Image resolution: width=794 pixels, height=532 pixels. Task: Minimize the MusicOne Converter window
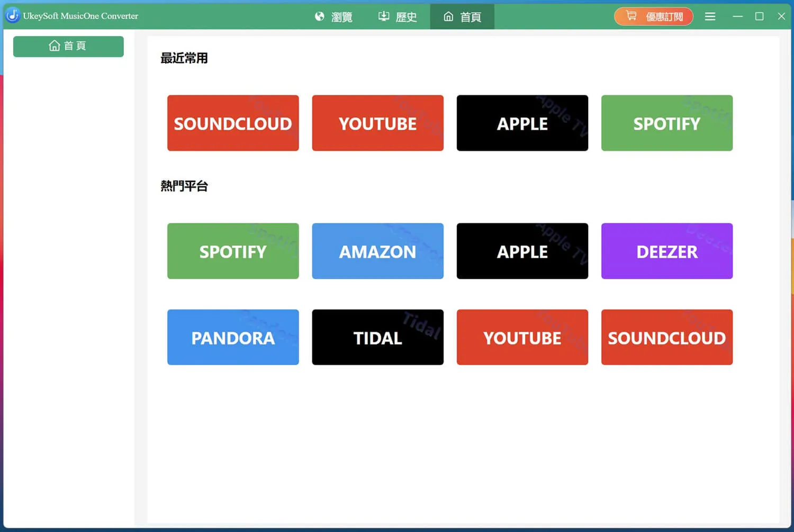click(x=737, y=16)
